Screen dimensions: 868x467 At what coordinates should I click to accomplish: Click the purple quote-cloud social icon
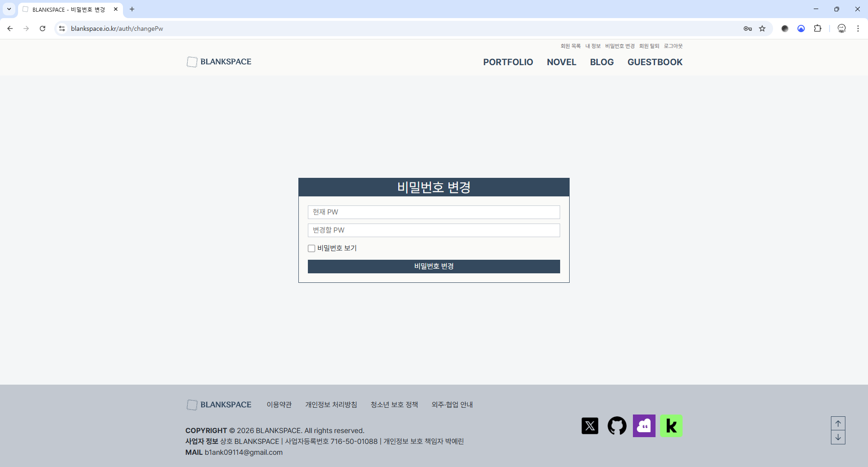(644, 426)
